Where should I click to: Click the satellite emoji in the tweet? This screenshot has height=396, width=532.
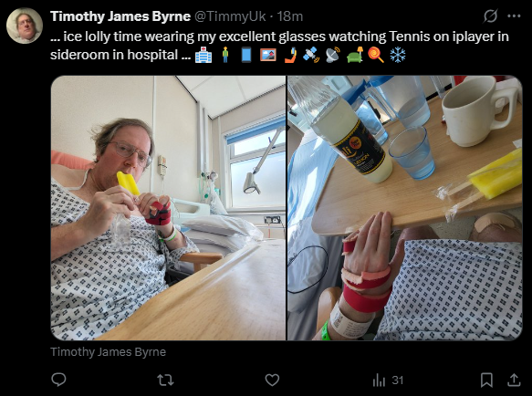pos(311,55)
